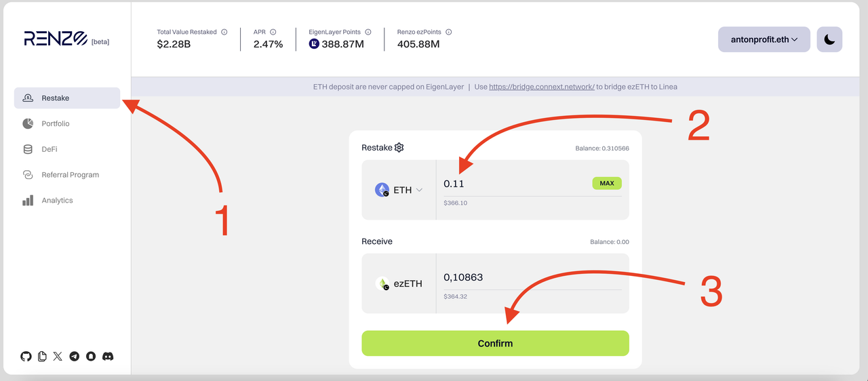Click the Receive section label
Screen dimensions: 868x381
(377, 241)
